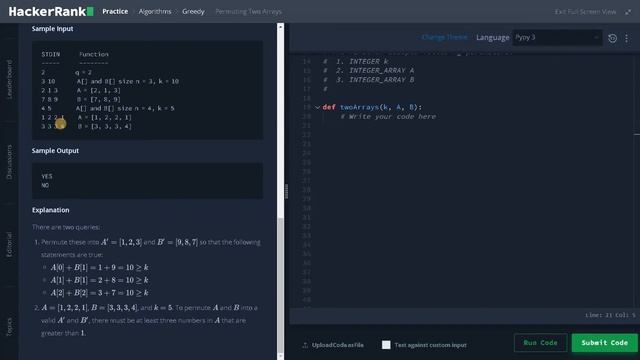Viewport: 640px width, 360px height.
Task: Click the YES sample output line
Action: 47,176
